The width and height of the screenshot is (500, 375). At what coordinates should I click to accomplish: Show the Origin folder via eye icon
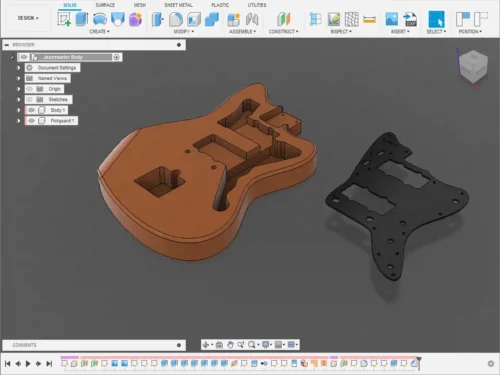point(30,89)
